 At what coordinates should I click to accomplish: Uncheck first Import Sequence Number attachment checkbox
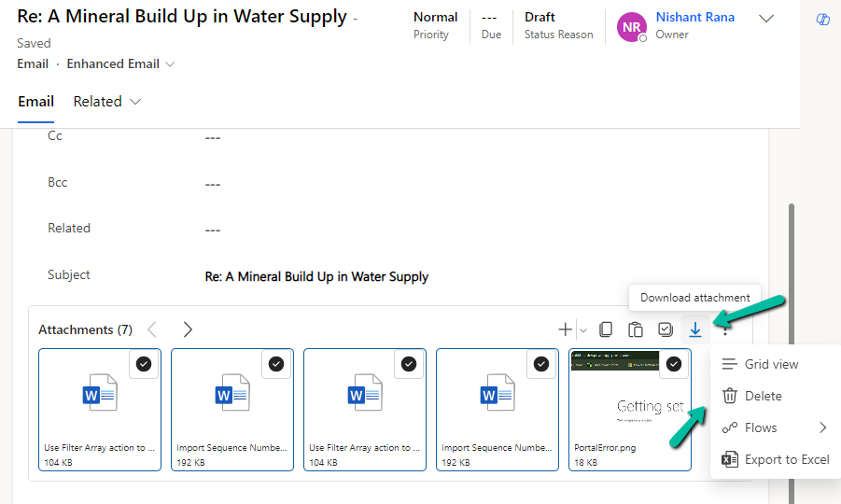(276, 364)
